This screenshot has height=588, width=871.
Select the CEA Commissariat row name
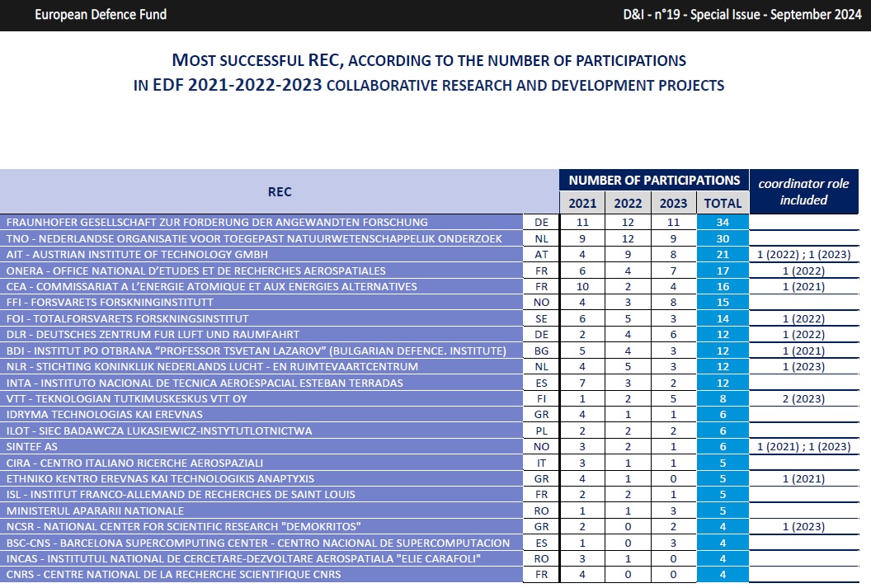click(212, 286)
